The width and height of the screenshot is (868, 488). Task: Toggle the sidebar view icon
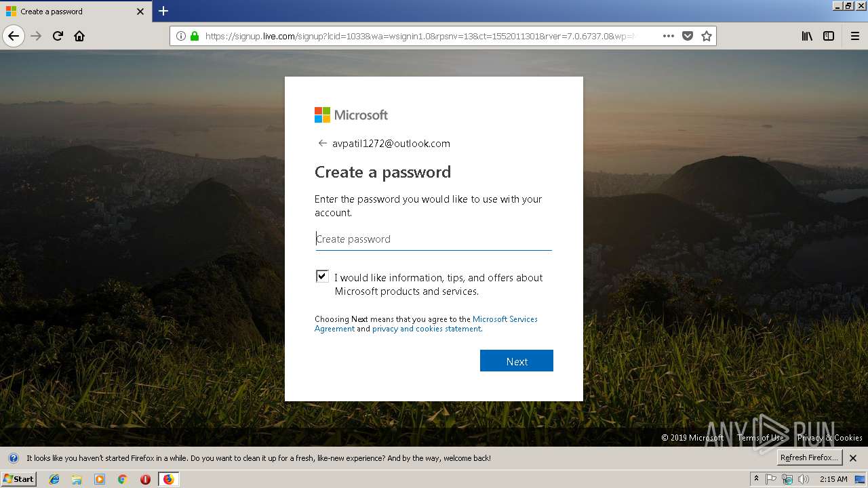click(x=829, y=36)
